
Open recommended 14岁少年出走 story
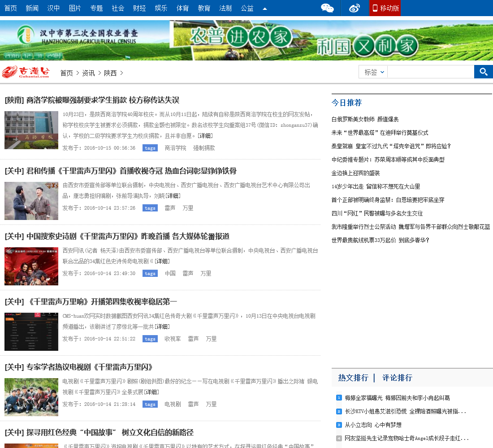[x=376, y=186]
